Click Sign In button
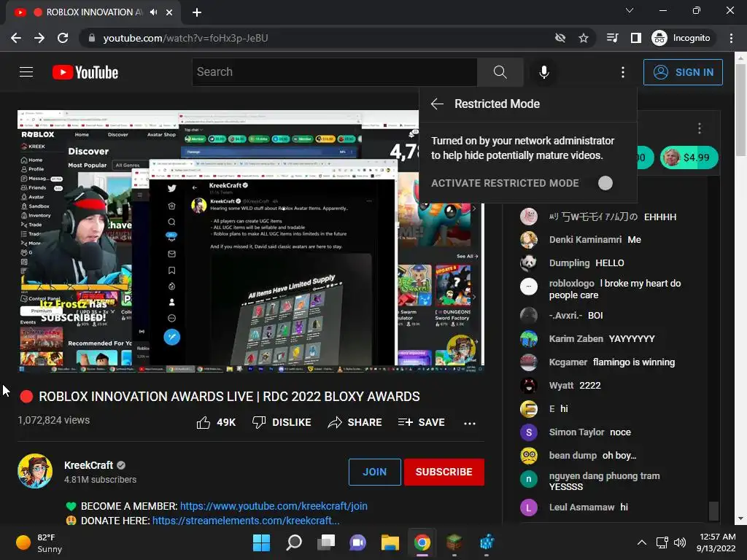 point(683,72)
